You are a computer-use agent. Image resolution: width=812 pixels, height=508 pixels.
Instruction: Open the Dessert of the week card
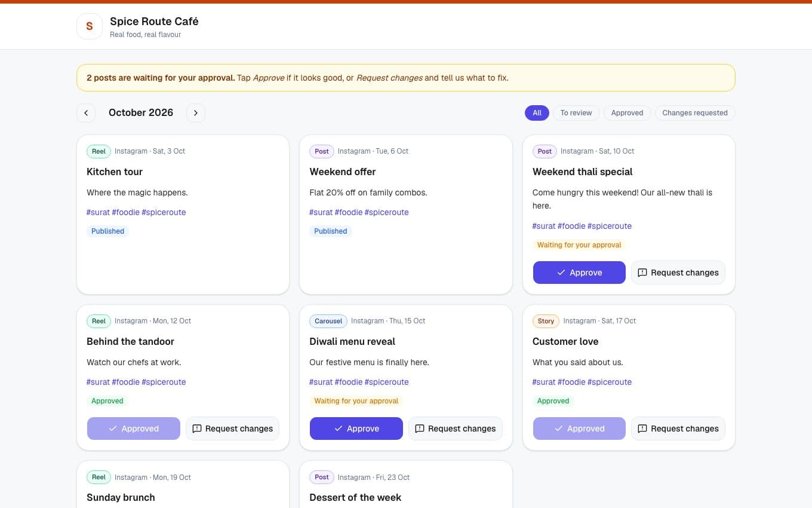(x=406, y=485)
